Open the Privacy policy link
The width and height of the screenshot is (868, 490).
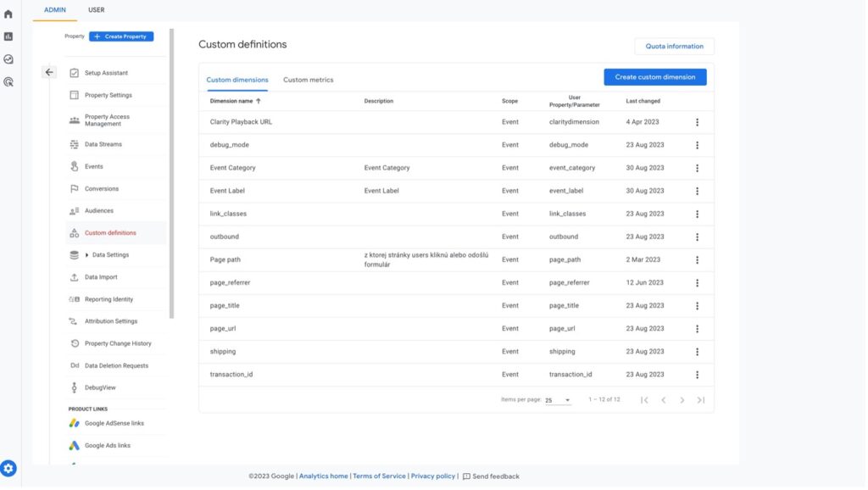pyautogui.click(x=432, y=476)
